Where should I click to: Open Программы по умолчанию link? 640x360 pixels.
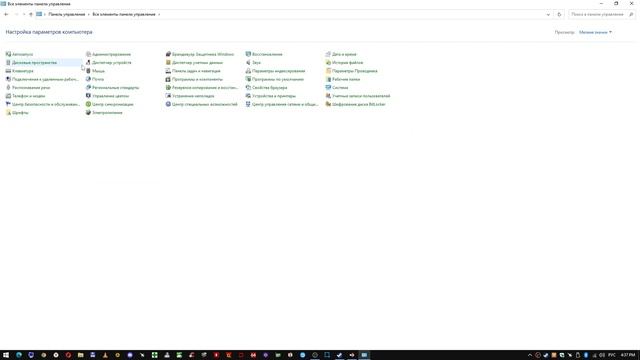pos(278,79)
